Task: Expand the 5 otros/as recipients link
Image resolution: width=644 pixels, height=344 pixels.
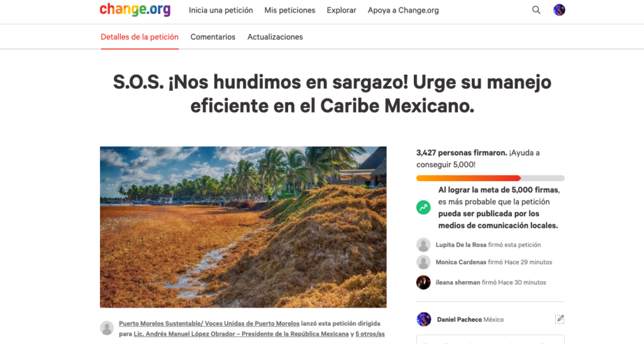Action: pos(370,334)
